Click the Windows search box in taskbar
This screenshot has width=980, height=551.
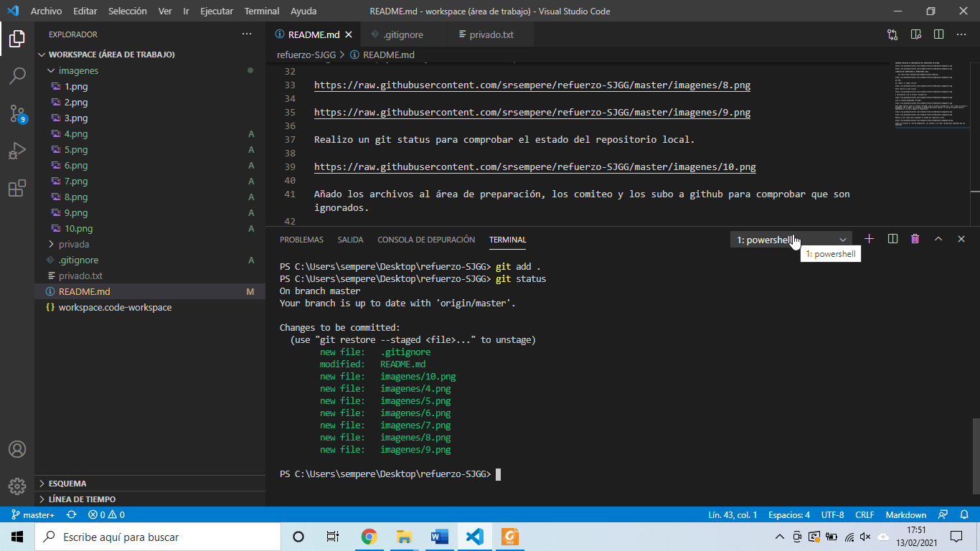click(156, 537)
